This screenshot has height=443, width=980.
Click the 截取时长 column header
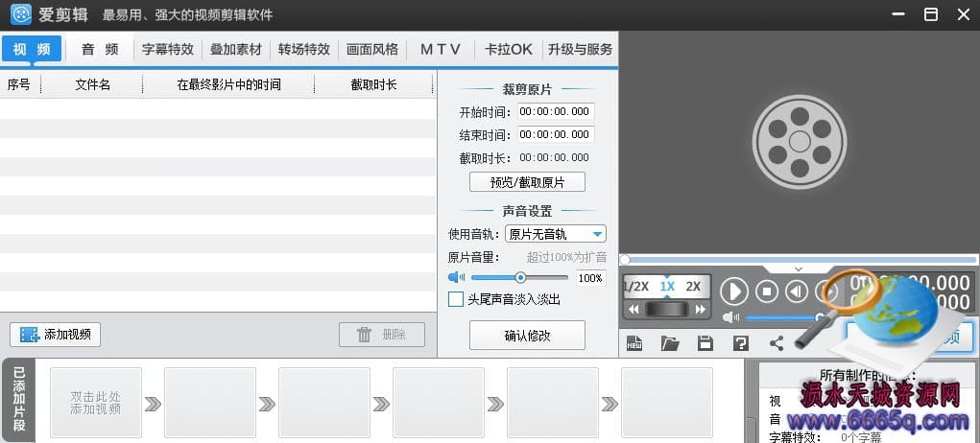pos(373,84)
